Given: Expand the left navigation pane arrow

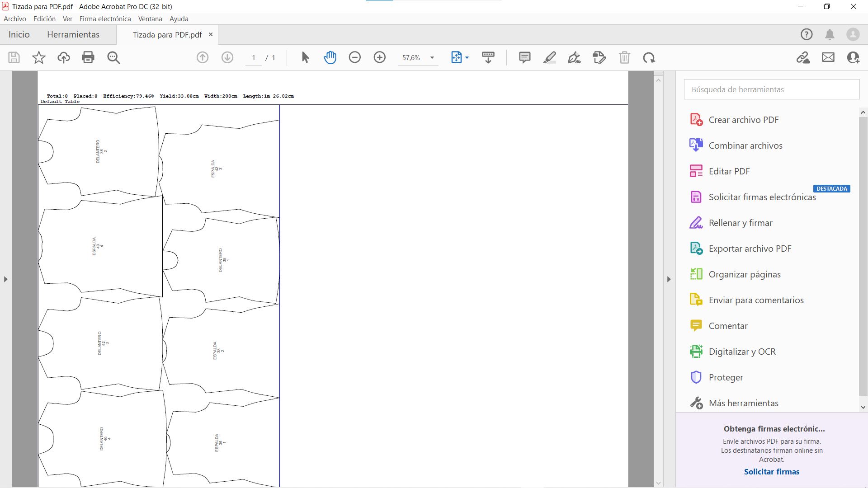Looking at the screenshot, I should point(6,279).
